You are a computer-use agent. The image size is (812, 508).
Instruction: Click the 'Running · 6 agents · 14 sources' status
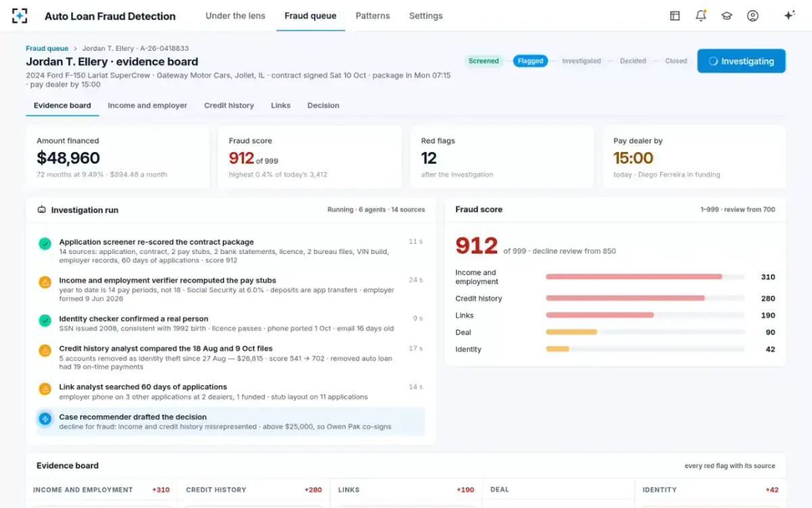376,210
